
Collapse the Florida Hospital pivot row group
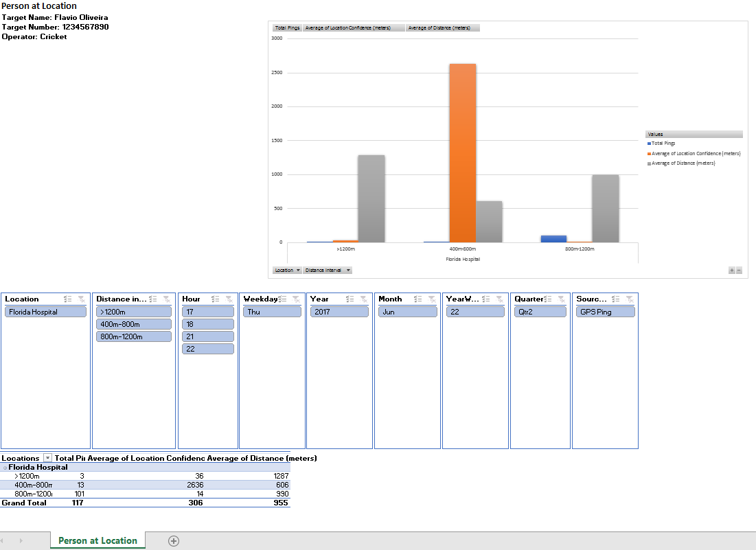tap(5, 468)
